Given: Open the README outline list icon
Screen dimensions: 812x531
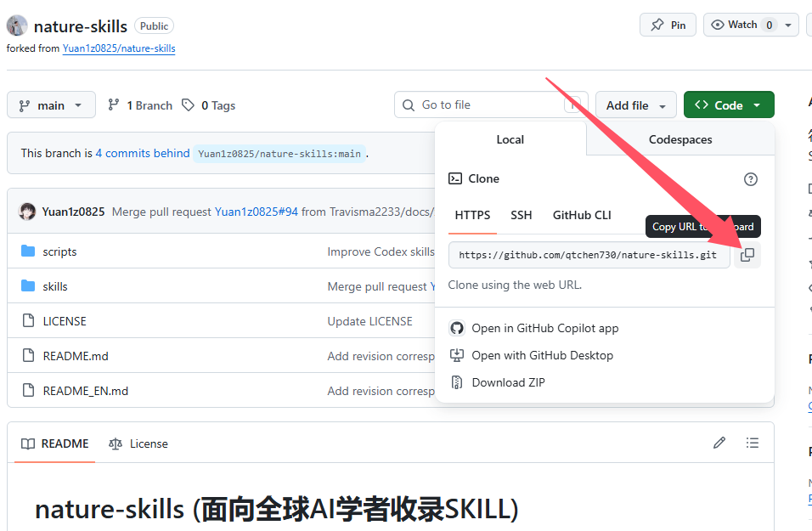Looking at the screenshot, I should (x=752, y=443).
